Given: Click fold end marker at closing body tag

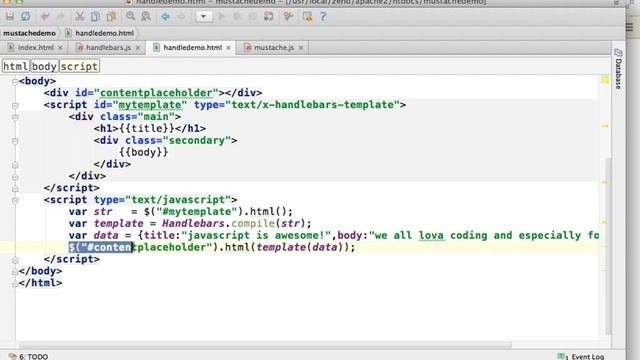Looking at the screenshot, I should (15, 271).
